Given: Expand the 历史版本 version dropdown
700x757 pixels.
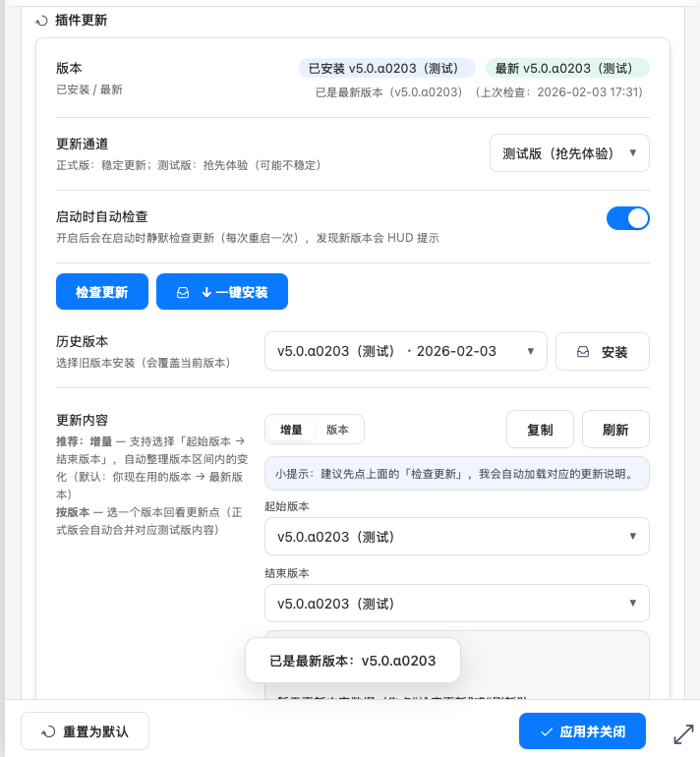Looking at the screenshot, I should (x=406, y=351).
